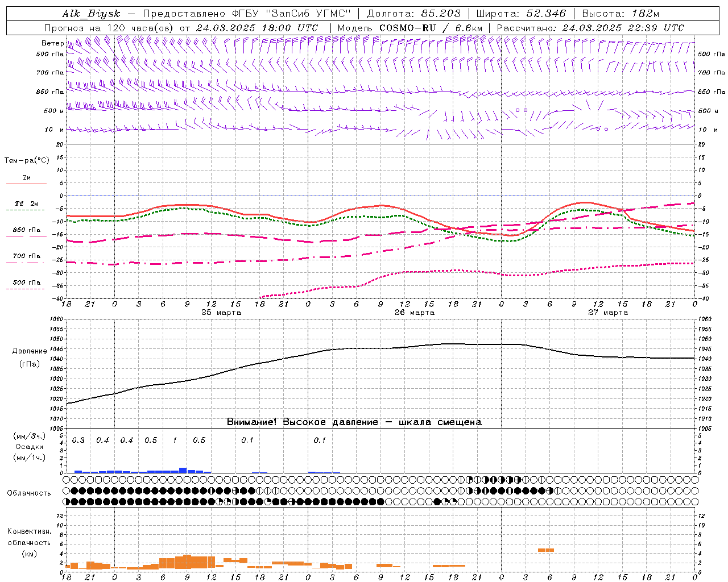Click the solid line sample under 2м legend
Screen dimensions: 728x582
(26, 184)
